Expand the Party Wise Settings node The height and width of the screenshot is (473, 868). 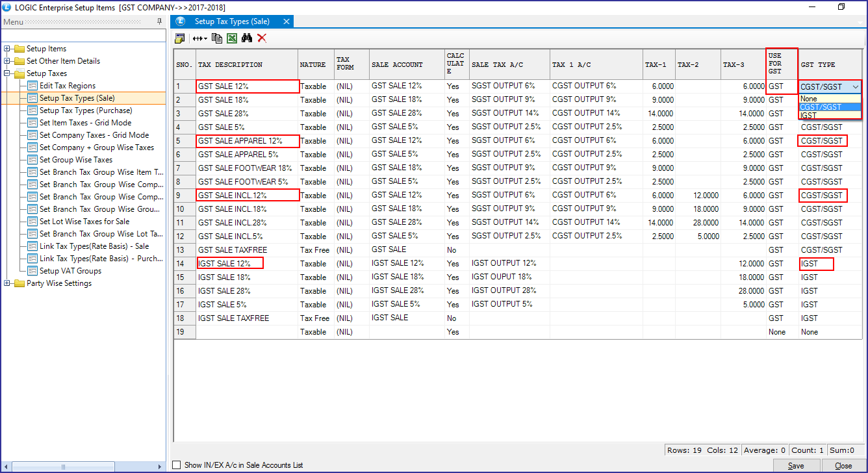click(7, 283)
